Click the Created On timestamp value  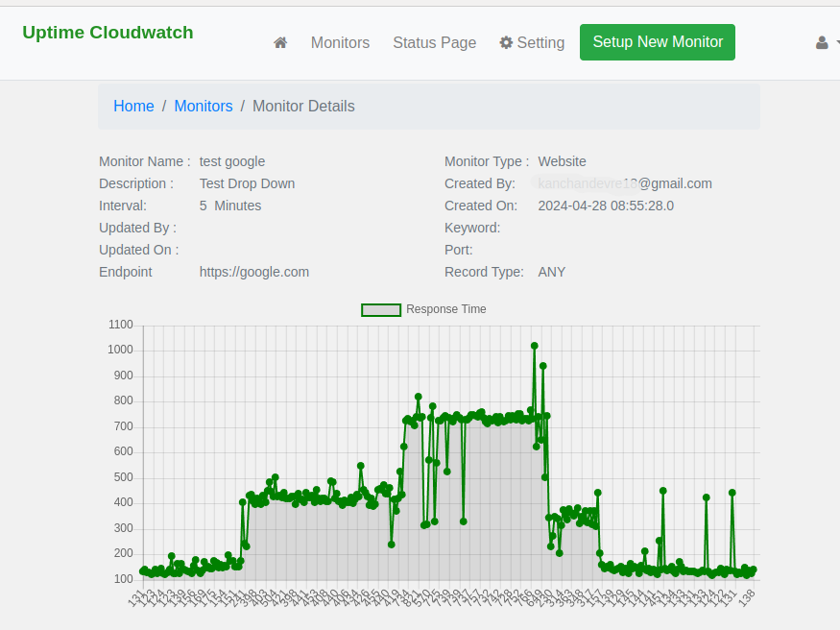[x=606, y=206]
